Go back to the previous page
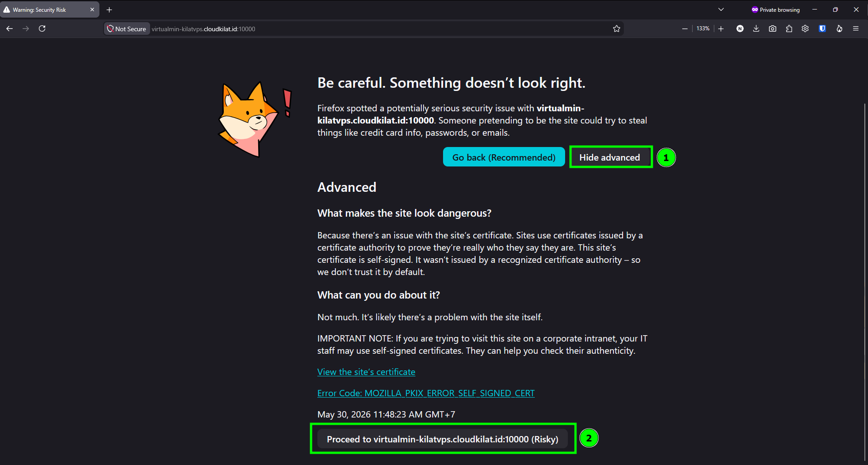This screenshot has width=868, height=465. pyautogui.click(x=9, y=28)
